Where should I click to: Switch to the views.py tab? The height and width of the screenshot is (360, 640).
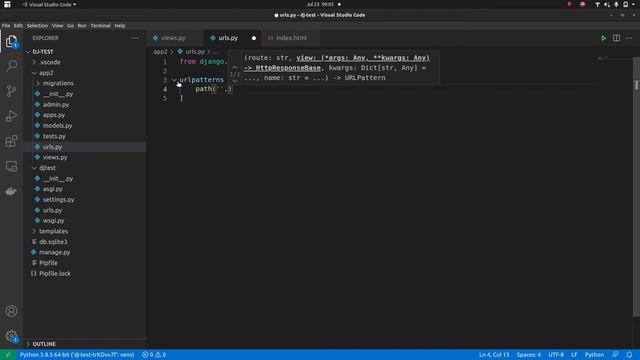tap(173, 38)
